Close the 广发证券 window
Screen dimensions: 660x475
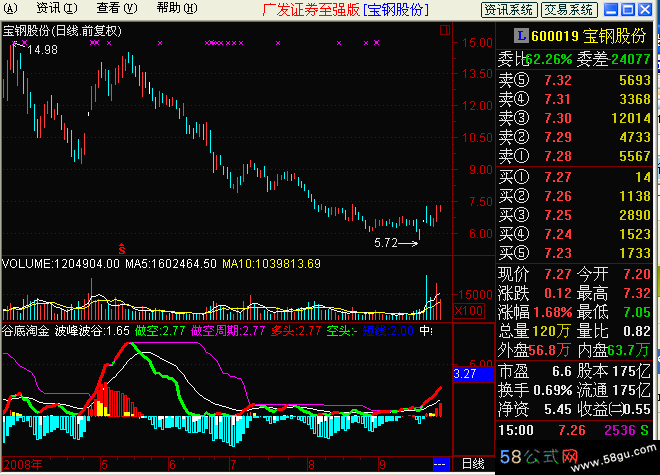[644, 9]
